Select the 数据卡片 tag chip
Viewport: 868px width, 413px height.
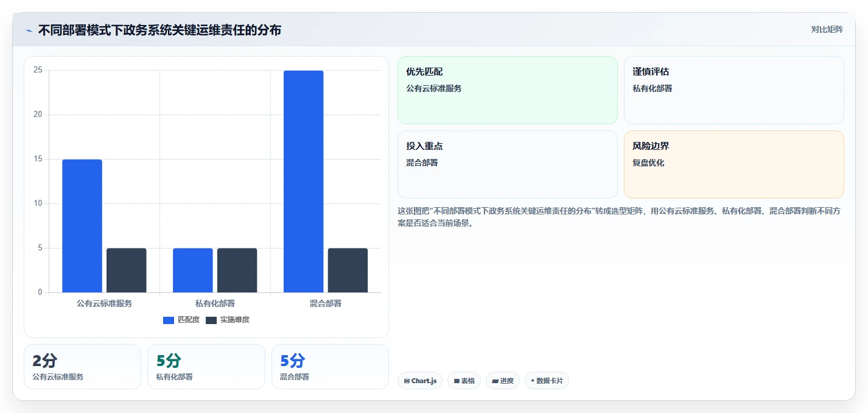(547, 381)
